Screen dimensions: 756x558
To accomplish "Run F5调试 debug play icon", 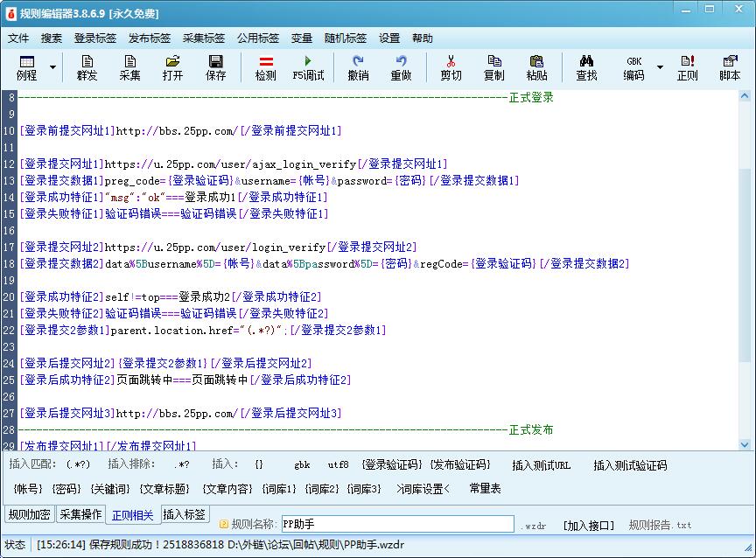I will 308,67.
